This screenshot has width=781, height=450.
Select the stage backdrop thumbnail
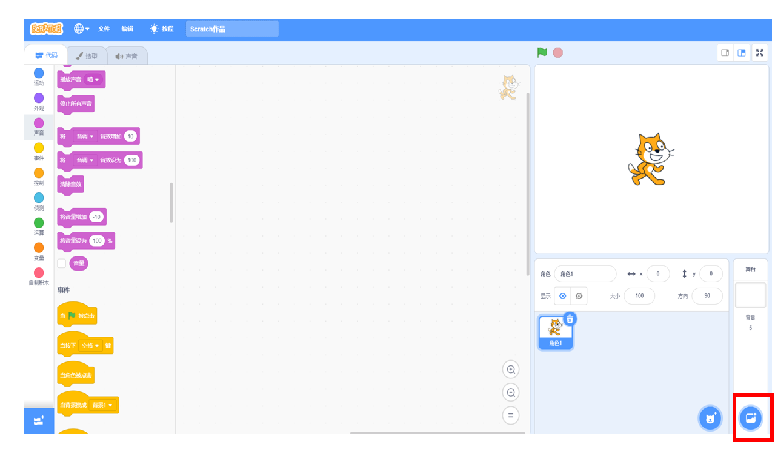point(750,295)
